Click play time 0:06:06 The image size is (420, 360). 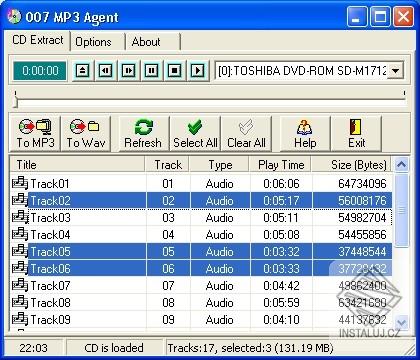(x=281, y=184)
